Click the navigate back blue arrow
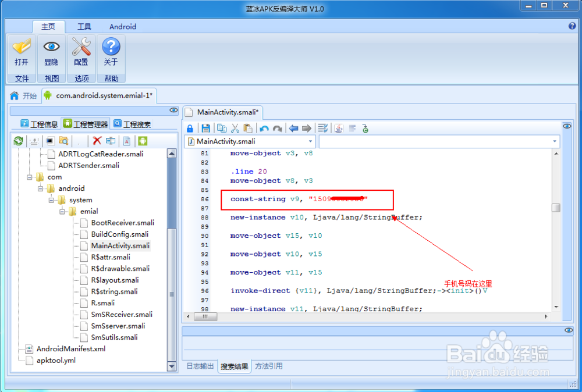 (x=293, y=129)
